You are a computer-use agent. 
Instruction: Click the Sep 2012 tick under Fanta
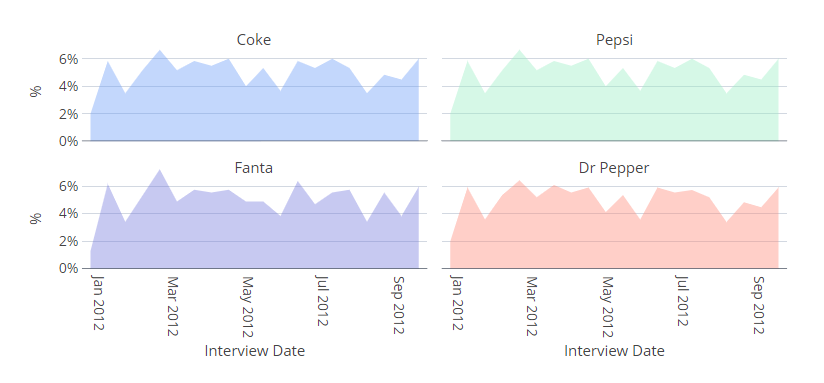point(398,305)
